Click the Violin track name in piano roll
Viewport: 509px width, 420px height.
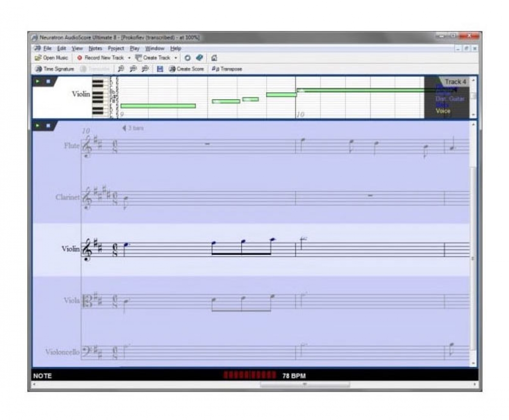pyautogui.click(x=81, y=95)
